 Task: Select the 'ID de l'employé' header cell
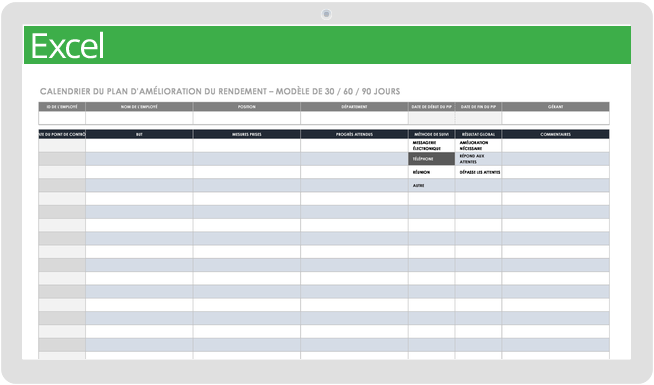click(62, 107)
